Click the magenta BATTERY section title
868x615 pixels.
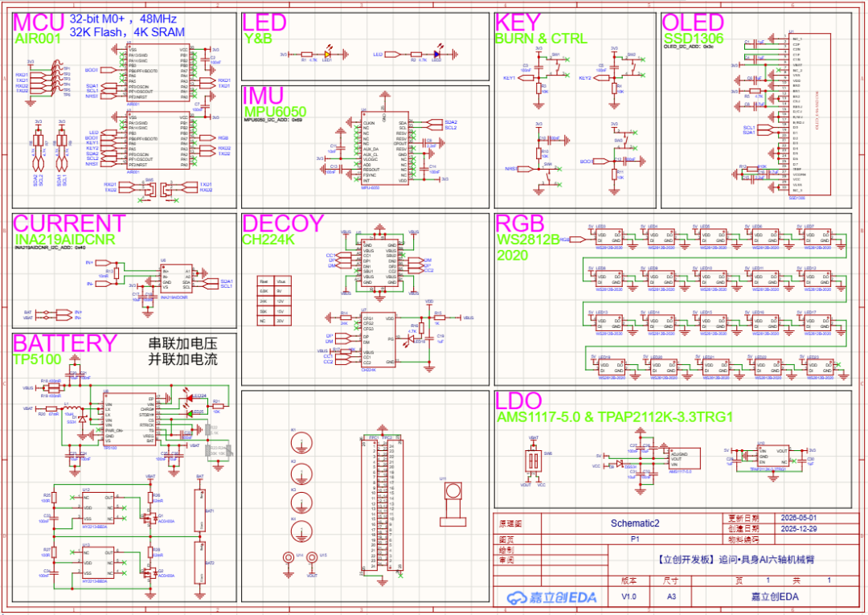tap(65, 343)
